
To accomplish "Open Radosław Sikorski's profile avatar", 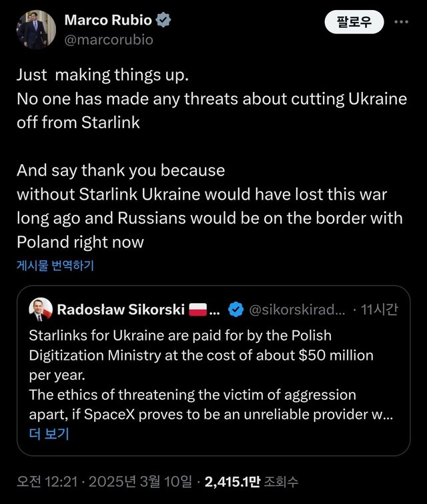I will pyautogui.click(x=40, y=310).
